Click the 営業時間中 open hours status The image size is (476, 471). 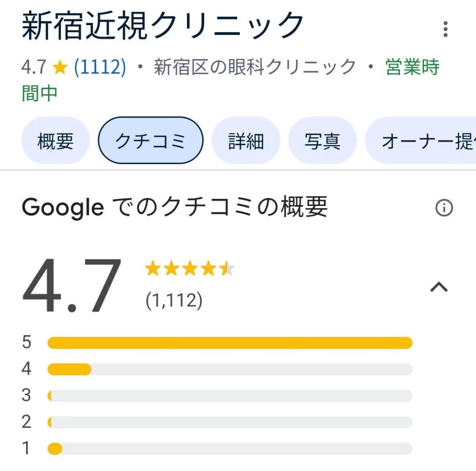point(231,80)
